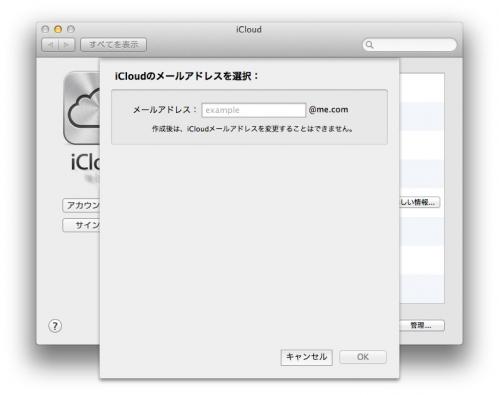Viewport: 499px width, 395px height.
Task: Click the iCloud window title text
Action: [249, 29]
